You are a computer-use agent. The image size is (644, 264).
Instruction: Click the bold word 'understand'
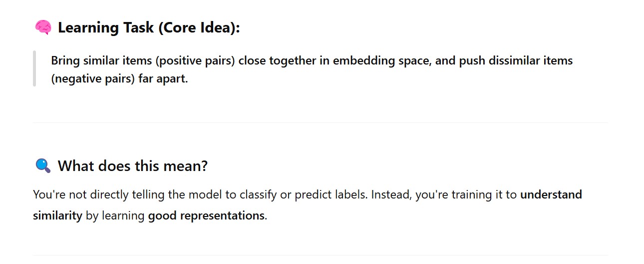coord(551,194)
